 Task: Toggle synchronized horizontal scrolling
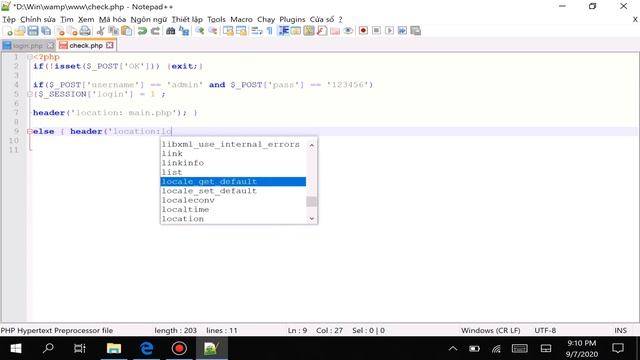(241, 31)
